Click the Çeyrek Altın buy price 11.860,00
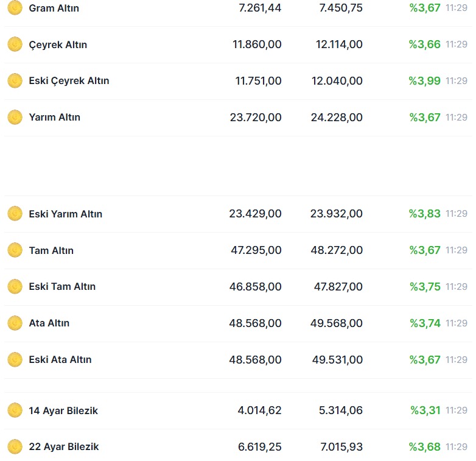The height and width of the screenshot is (461, 476). coord(257,44)
